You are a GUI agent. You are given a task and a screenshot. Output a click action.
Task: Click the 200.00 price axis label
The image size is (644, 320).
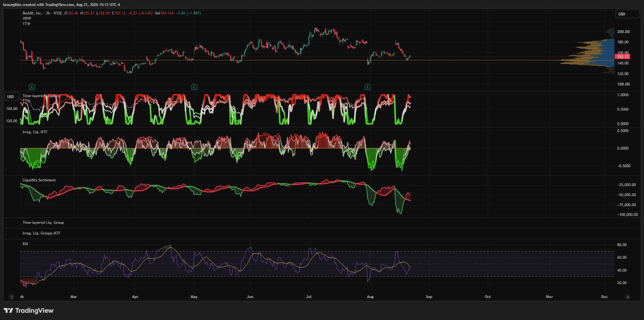point(623,32)
